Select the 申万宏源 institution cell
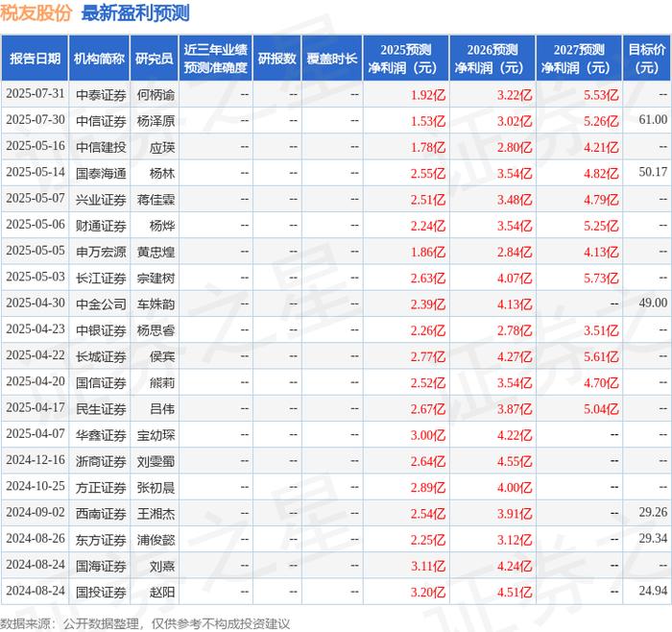This screenshot has height=632, width=672. pos(101,252)
